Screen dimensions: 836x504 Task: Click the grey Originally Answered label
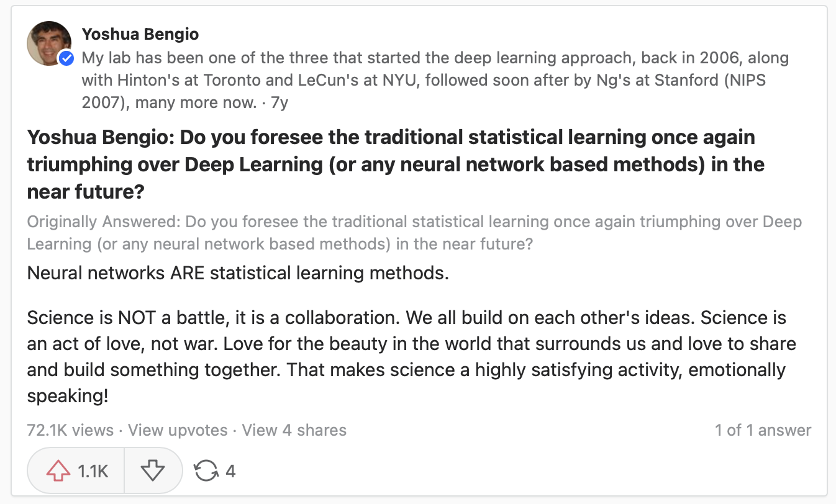click(104, 222)
